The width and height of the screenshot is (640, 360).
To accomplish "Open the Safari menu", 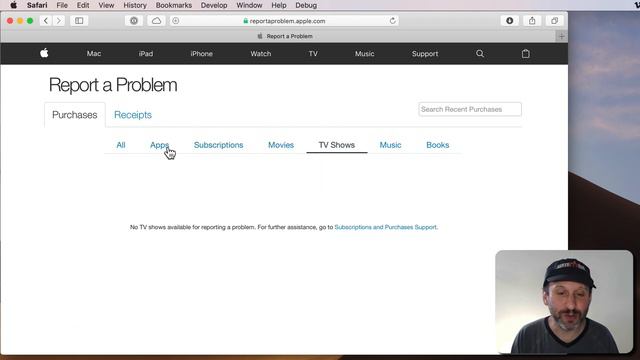I will pyautogui.click(x=37, y=5).
